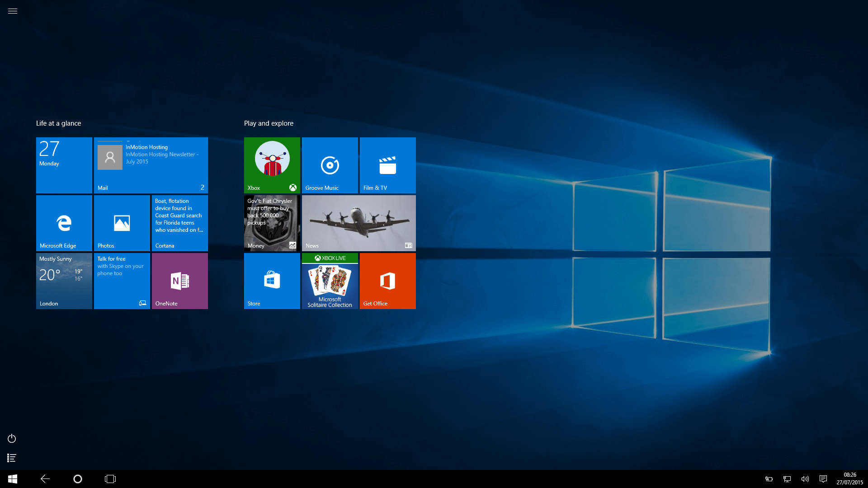Click the News tile

tap(359, 223)
